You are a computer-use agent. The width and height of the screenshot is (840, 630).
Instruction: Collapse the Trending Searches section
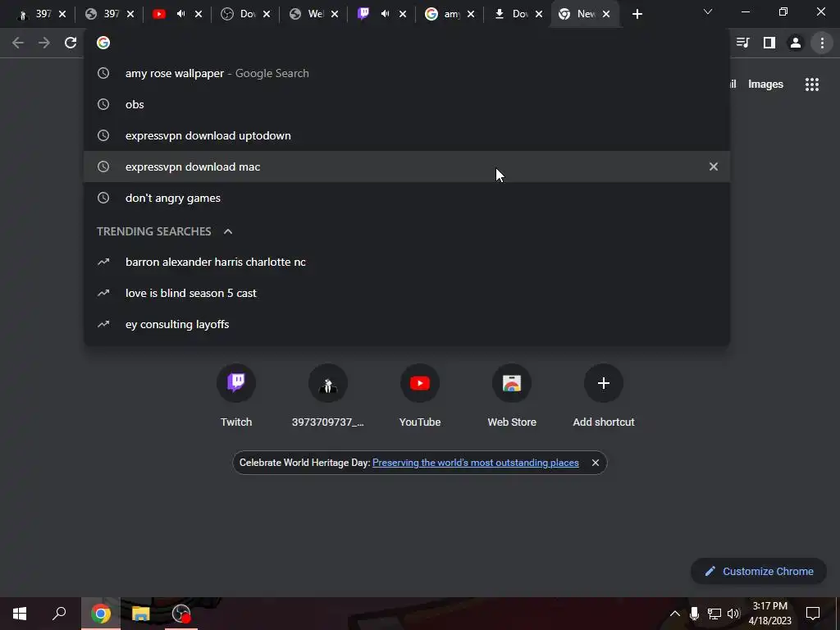228,231
